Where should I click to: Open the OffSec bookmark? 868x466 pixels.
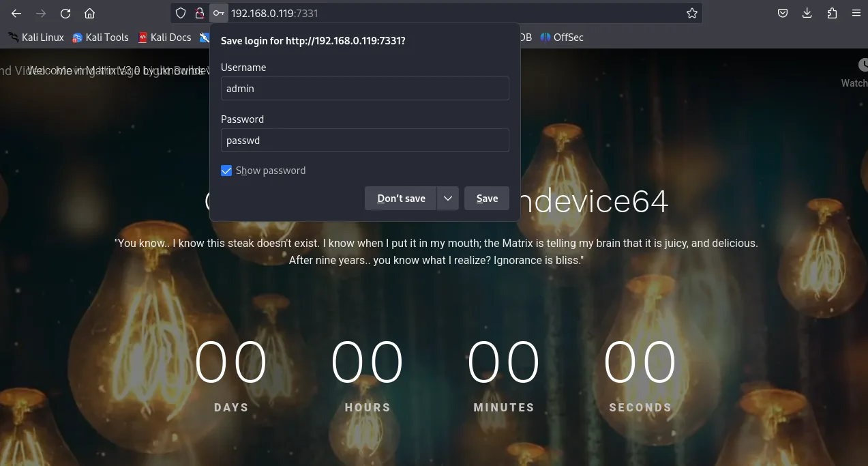562,38
